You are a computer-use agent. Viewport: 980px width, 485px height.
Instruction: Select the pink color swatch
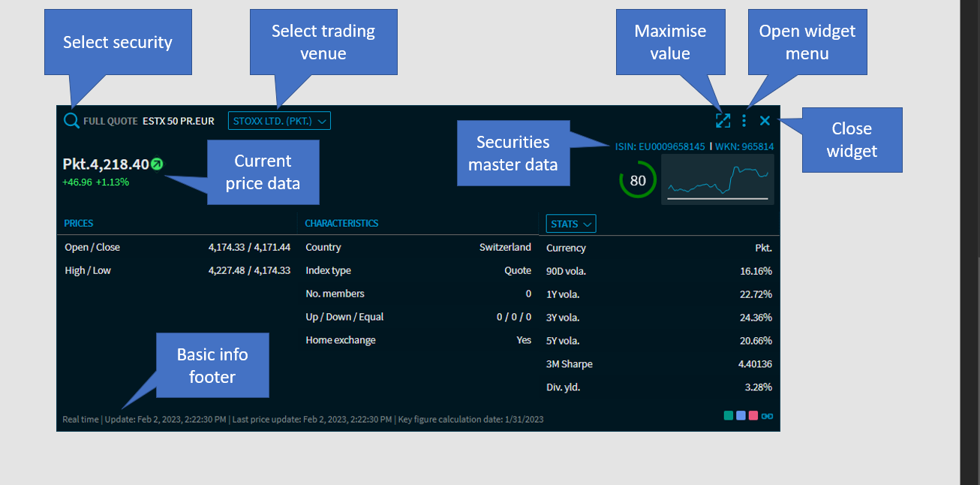click(x=753, y=415)
